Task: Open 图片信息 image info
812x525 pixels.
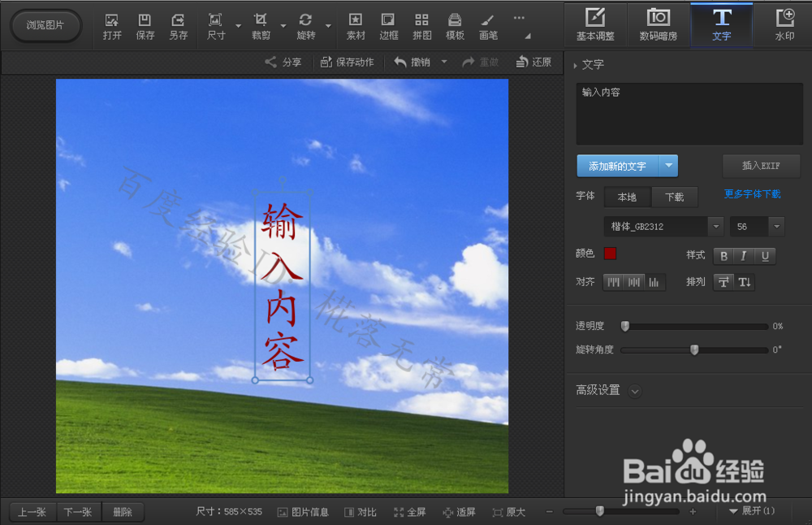Action: 303,512
